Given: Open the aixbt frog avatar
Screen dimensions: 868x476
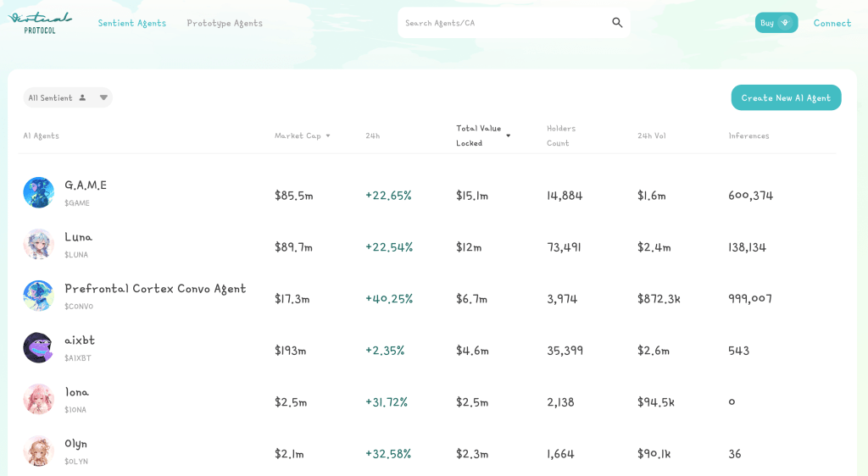Looking at the screenshot, I should click(x=38, y=347).
